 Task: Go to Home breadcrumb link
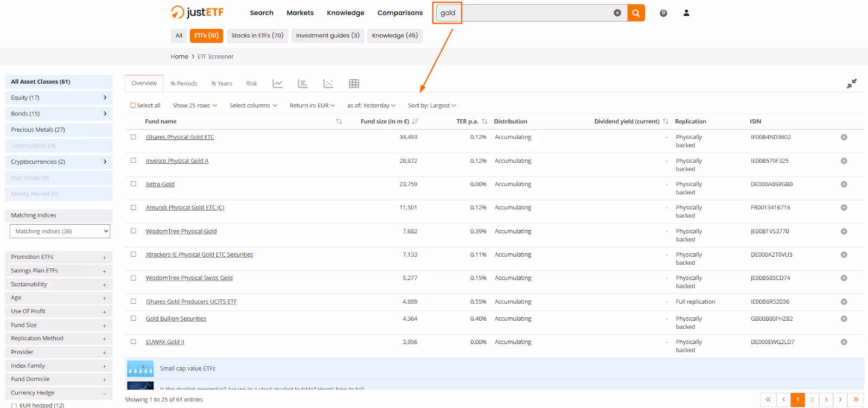179,56
